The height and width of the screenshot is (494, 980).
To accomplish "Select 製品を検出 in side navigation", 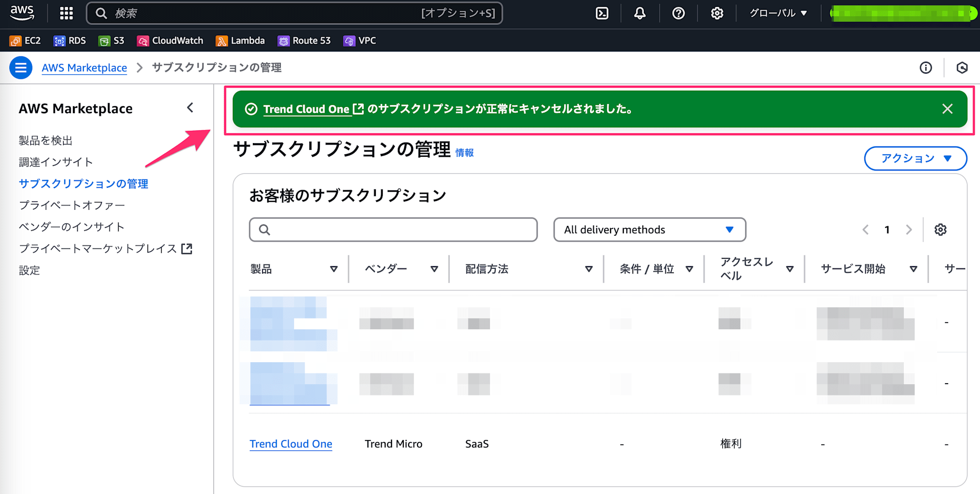I will [46, 141].
